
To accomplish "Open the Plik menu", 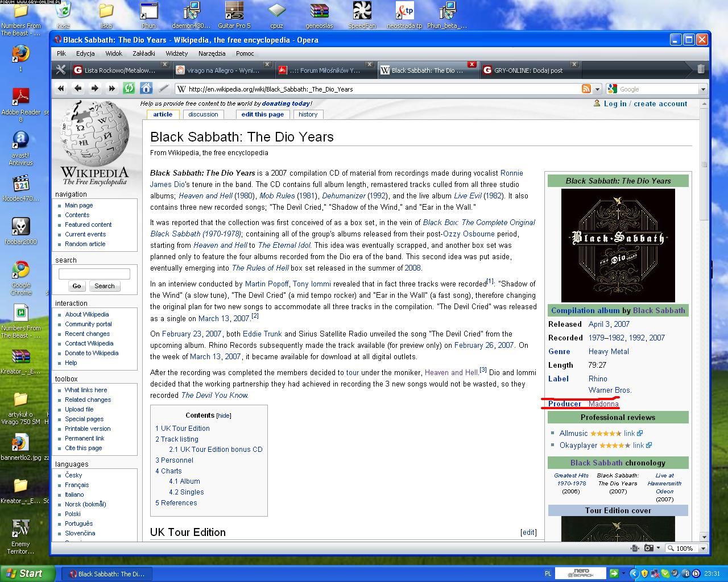I will (x=61, y=53).
